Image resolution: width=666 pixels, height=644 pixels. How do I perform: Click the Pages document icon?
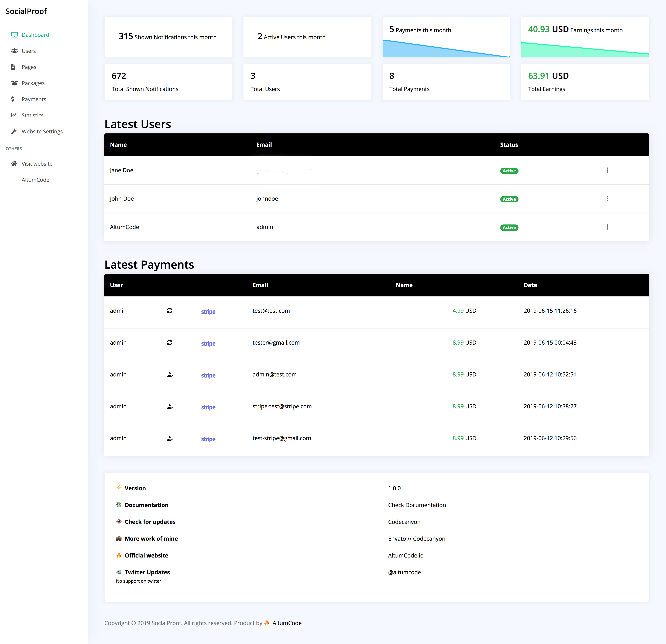tap(13, 67)
